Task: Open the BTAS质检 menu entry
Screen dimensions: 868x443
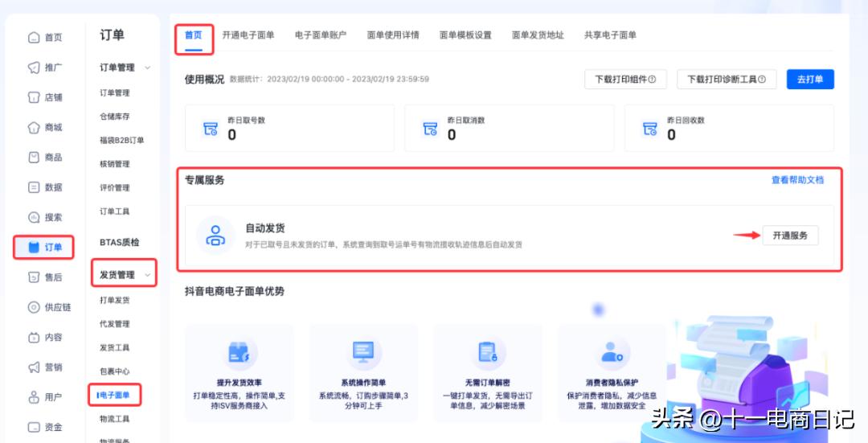Action: (120, 242)
